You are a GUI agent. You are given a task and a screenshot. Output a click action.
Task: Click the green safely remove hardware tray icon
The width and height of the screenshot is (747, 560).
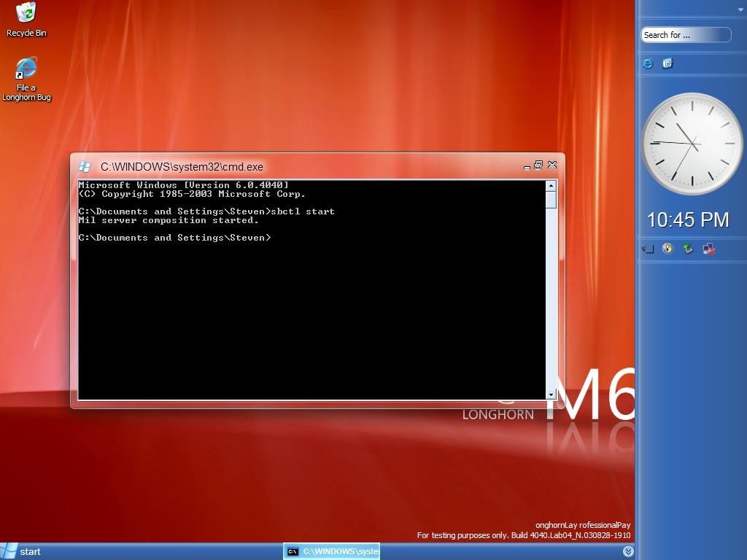point(688,249)
